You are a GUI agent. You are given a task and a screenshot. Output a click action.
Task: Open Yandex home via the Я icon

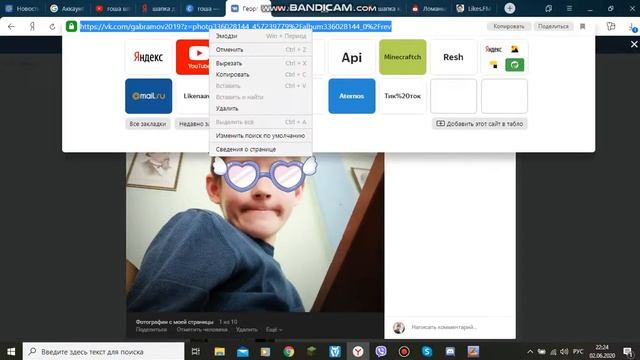pyautogui.click(x=32, y=27)
